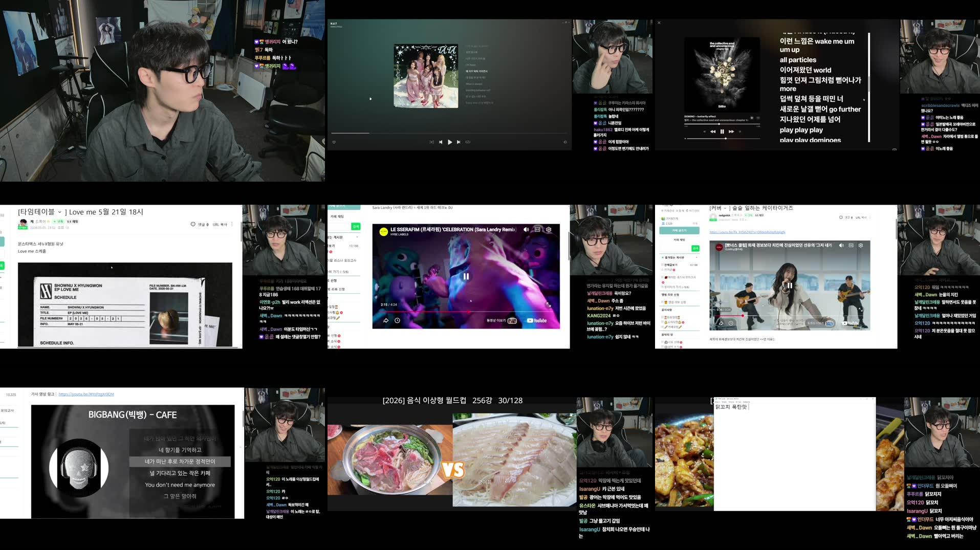Screen dimensions: 980x550
Task: Open comments on the Love me post
Action: tap(200, 224)
